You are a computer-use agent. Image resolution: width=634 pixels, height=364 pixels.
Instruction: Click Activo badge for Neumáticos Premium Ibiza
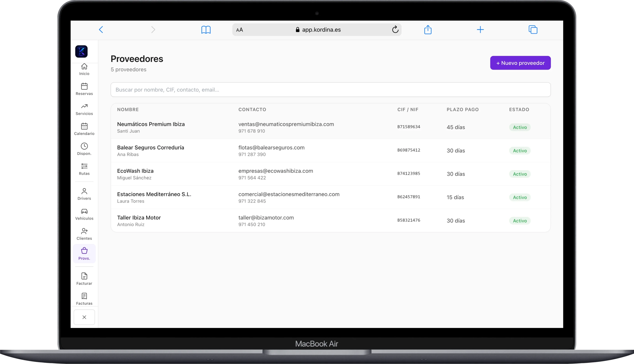coord(520,127)
